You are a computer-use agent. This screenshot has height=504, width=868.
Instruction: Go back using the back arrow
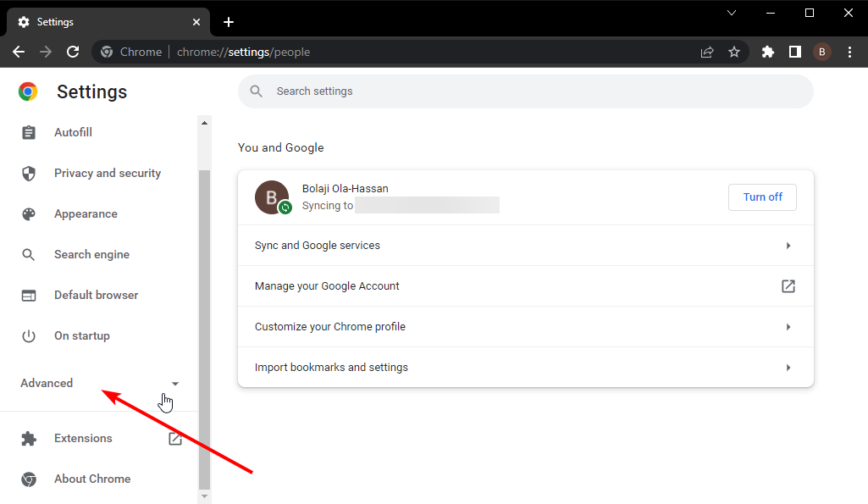pos(19,52)
